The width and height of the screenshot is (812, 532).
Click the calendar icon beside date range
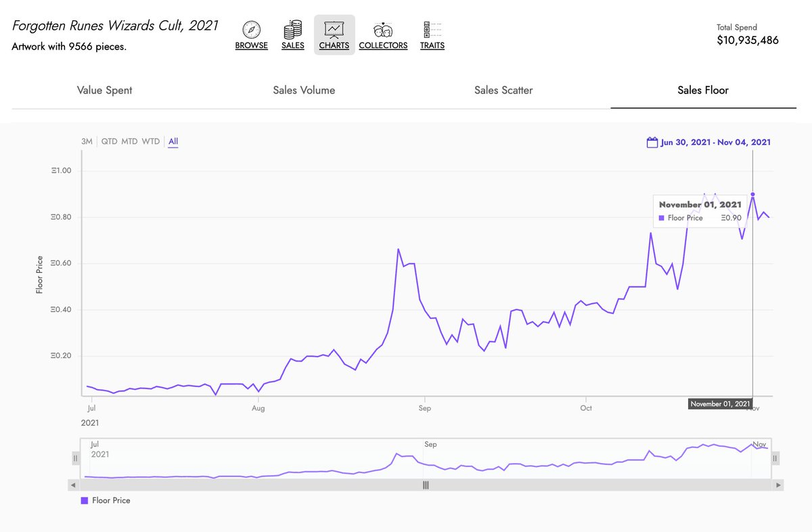(x=652, y=142)
